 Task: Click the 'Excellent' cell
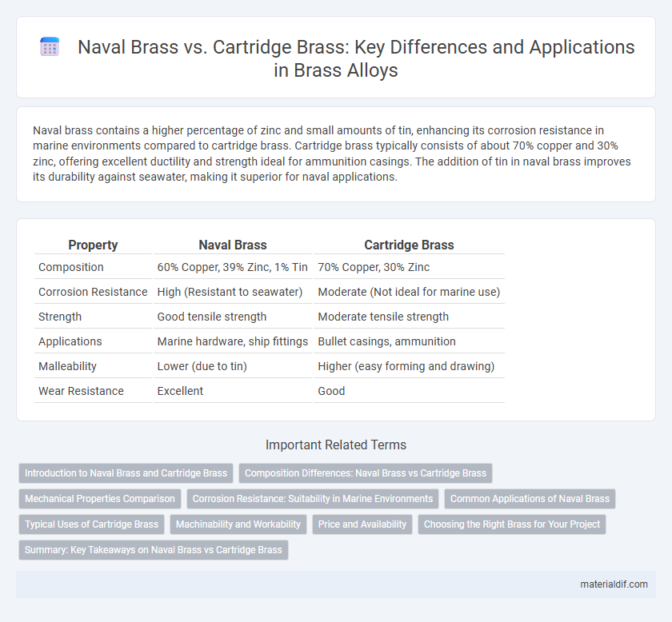tap(233, 391)
